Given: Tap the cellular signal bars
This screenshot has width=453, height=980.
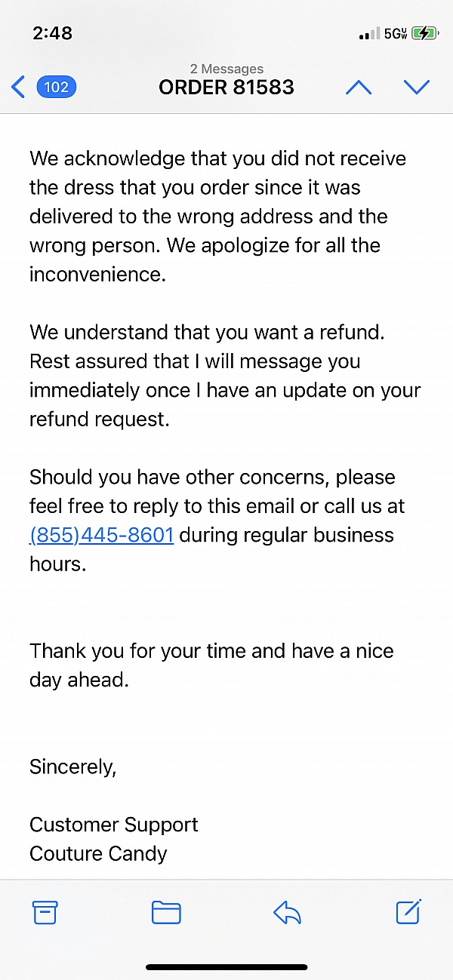Looking at the screenshot, I should (x=370, y=34).
